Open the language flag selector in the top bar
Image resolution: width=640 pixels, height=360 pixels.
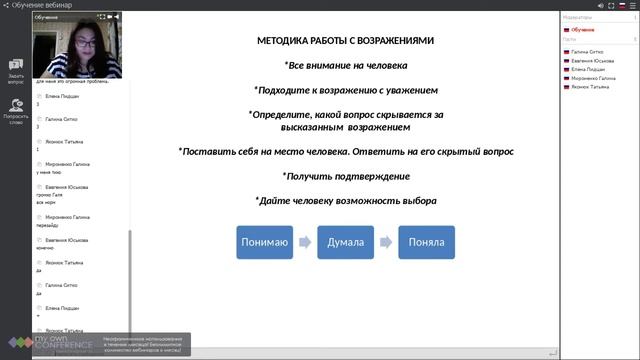point(622,5)
